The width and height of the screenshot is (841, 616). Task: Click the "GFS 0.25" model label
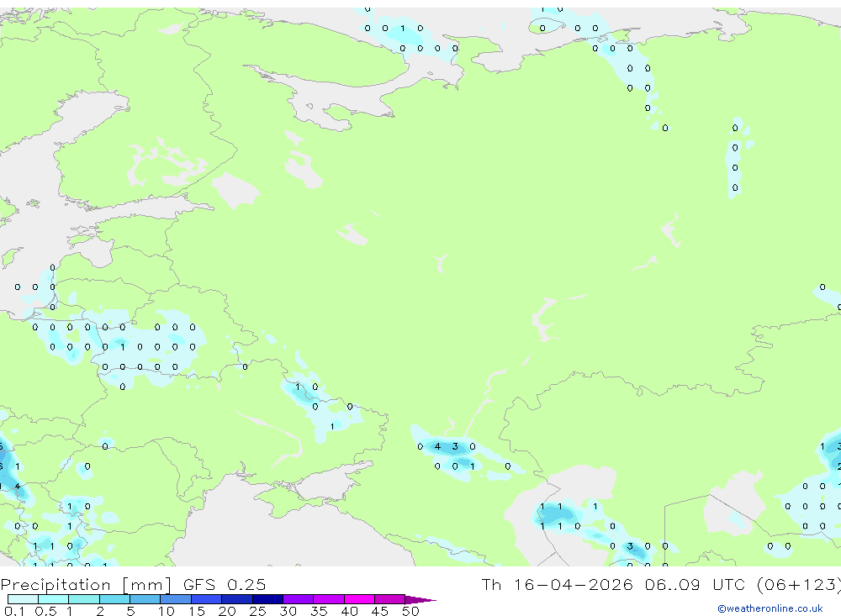coord(225,585)
